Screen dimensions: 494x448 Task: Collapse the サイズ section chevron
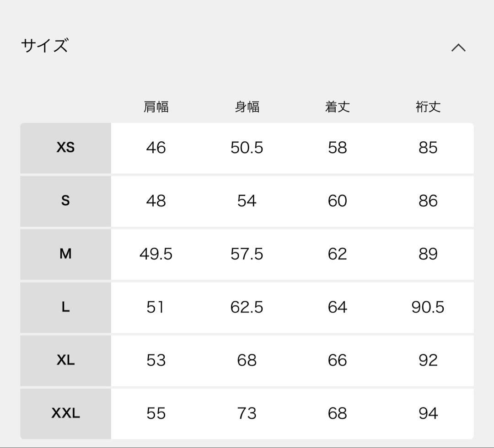point(458,48)
